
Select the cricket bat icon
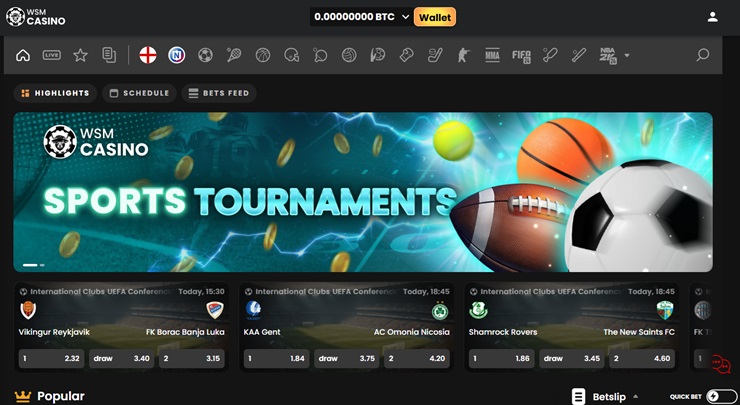click(x=550, y=55)
